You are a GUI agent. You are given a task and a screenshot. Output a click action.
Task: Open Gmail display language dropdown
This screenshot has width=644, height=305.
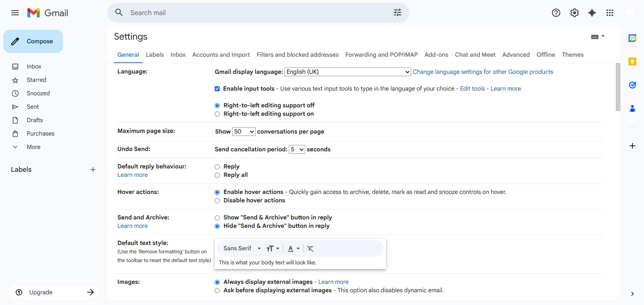coord(347,72)
